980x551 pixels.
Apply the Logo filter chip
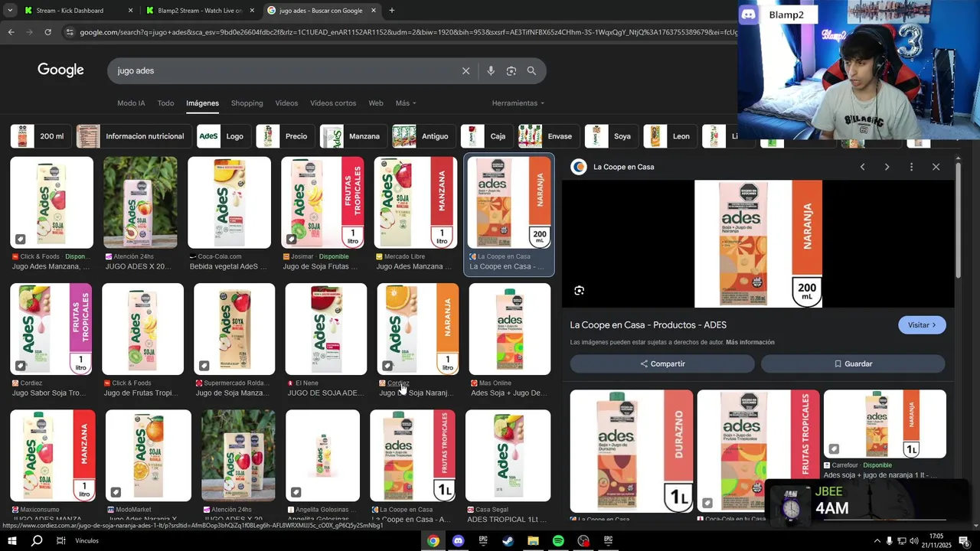[224, 136]
